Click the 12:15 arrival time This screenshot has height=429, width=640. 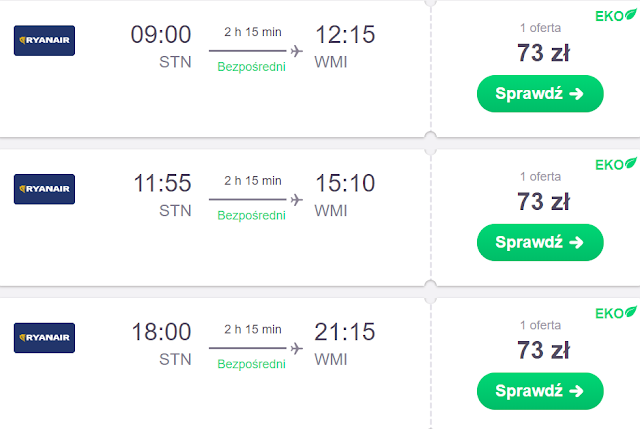click(344, 35)
